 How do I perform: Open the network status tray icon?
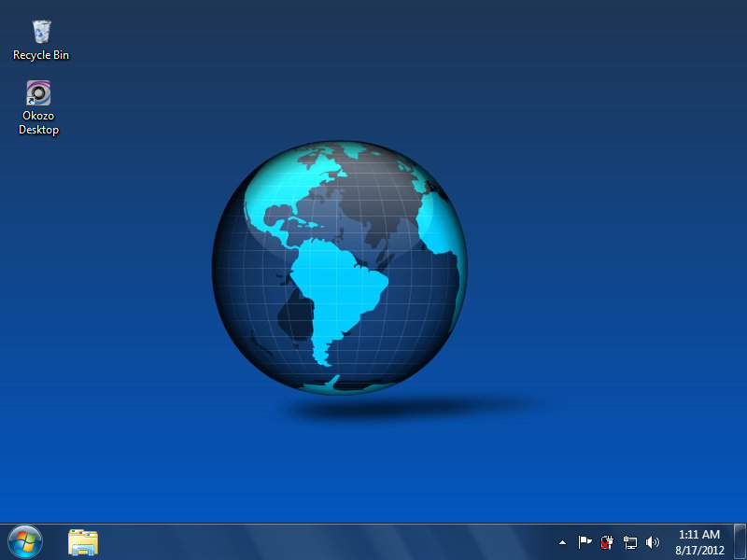pos(629,542)
